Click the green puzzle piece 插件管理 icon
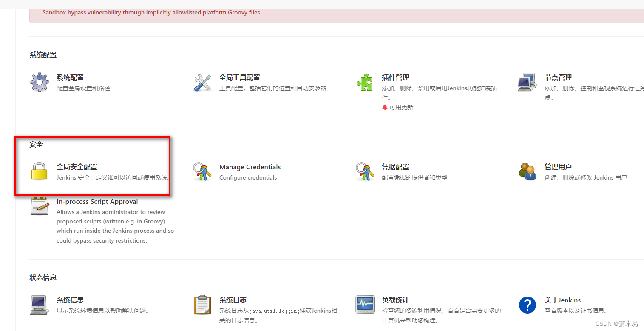Image resolution: width=644 pixels, height=331 pixels. (x=365, y=82)
